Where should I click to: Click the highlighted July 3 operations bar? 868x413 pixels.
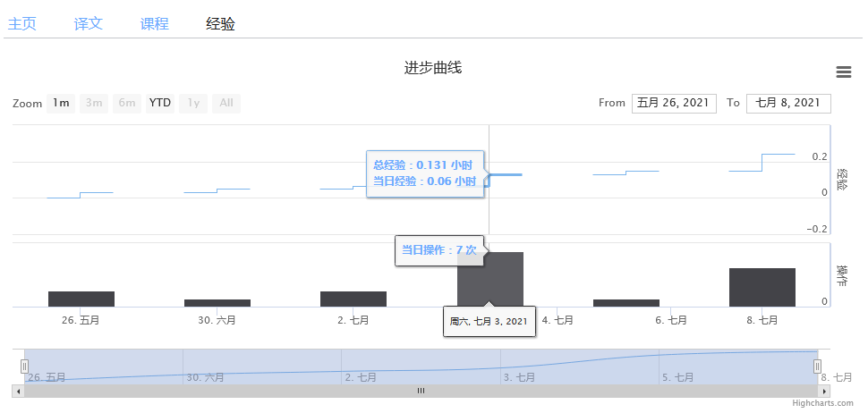click(x=489, y=279)
